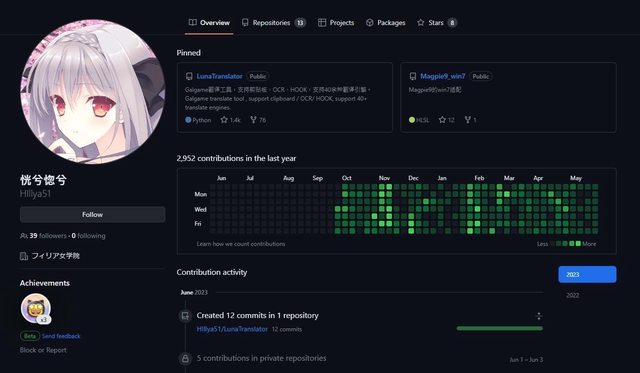Image resolution: width=640 pixels, height=373 pixels.
Task: Click the LunaTranslator star count icon
Action: coord(224,120)
